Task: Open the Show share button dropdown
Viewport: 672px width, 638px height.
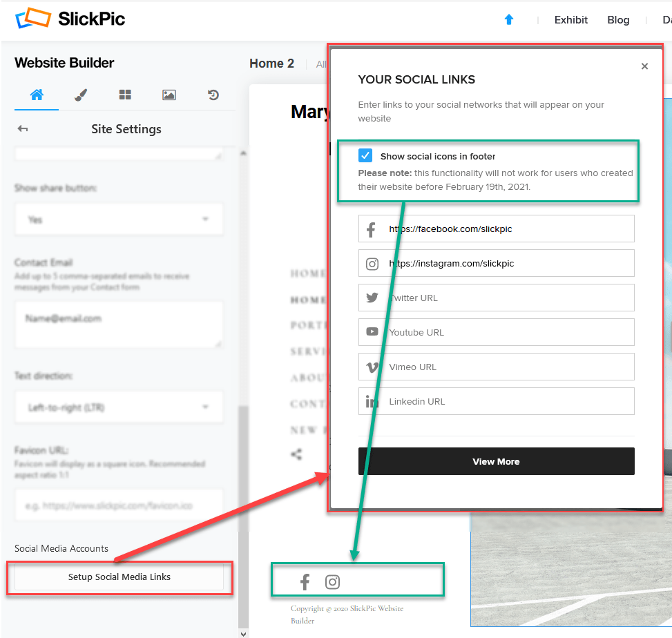Action: tap(119, 217)
